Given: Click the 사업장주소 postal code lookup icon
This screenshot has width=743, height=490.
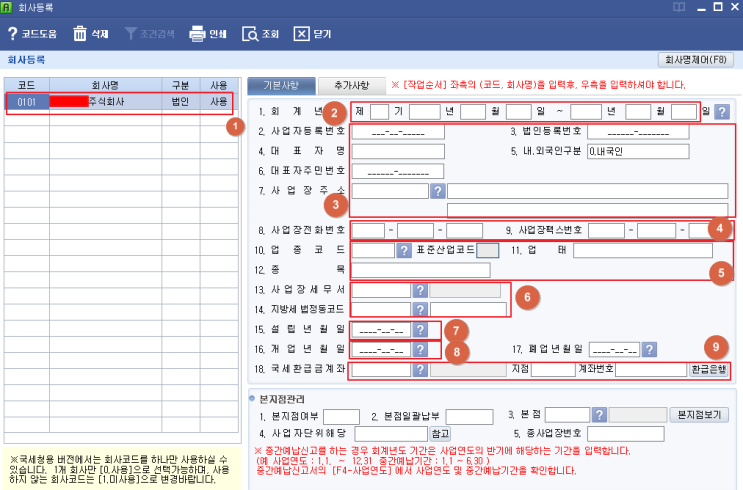Looking at the screenshot, I should coord(437,191).
